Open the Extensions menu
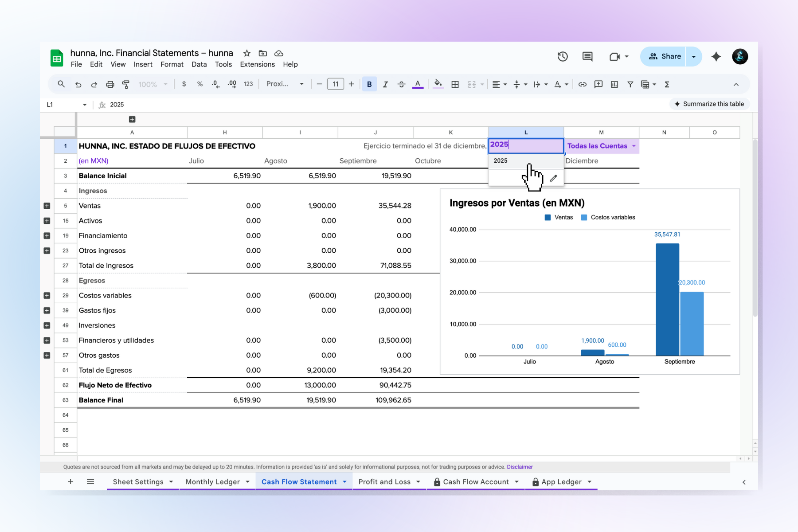The width and height of the screenshot is (798, 532). pyautogui.click(x=257, y=64)
